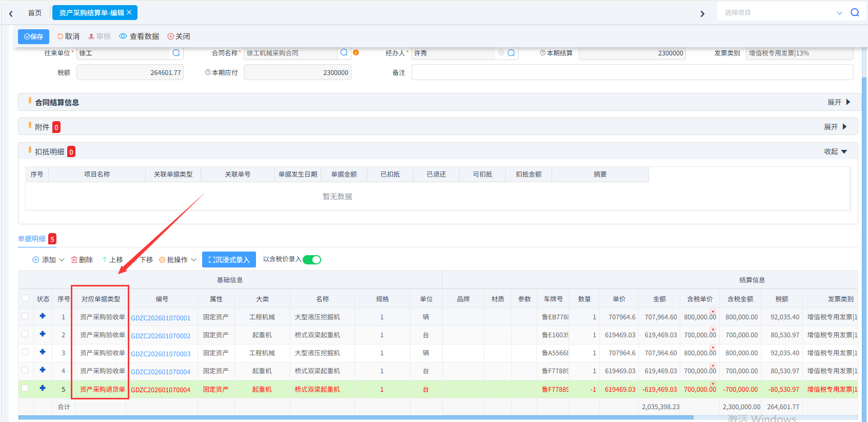Close the 资产采购结算单-编辑 tab
The width and height of the screenshot is (868, 422).
(129, 12)
